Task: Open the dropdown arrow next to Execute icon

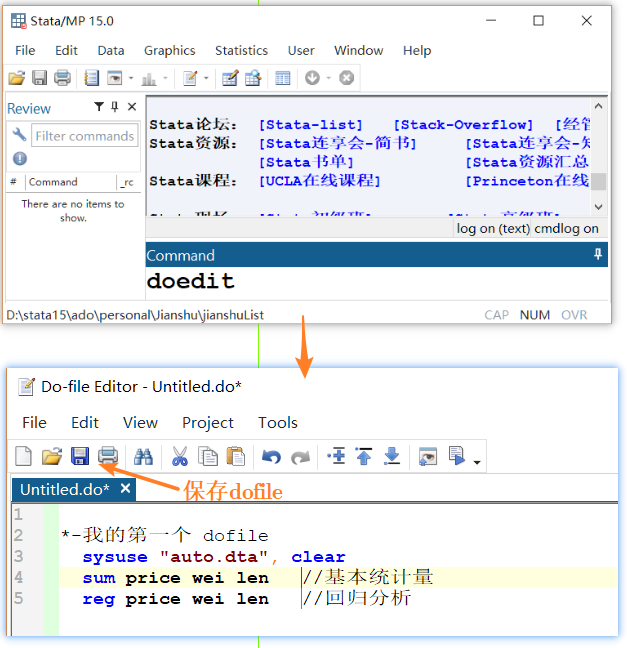Action: [477, 462]
